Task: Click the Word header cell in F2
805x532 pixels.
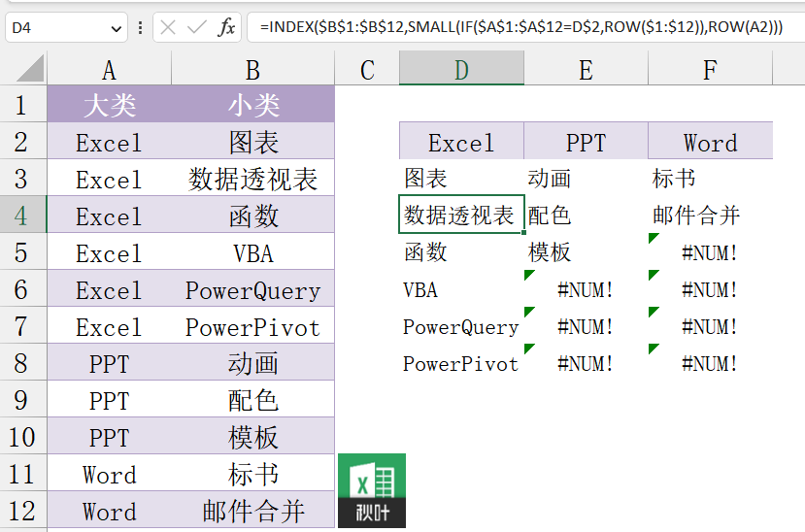Action: (x=710, y=141)
